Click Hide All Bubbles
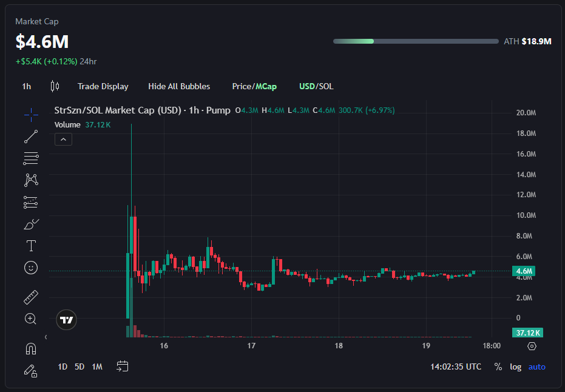This screenshot has width=565, height=392. pos(179,86)
